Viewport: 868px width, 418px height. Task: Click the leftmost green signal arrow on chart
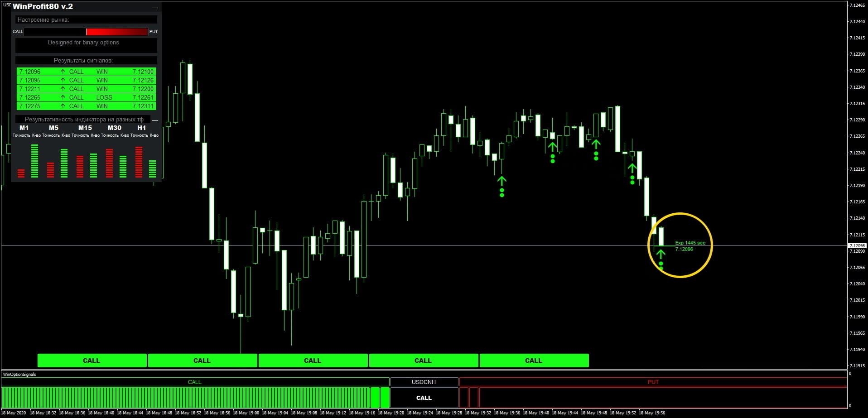click(502, 181)
